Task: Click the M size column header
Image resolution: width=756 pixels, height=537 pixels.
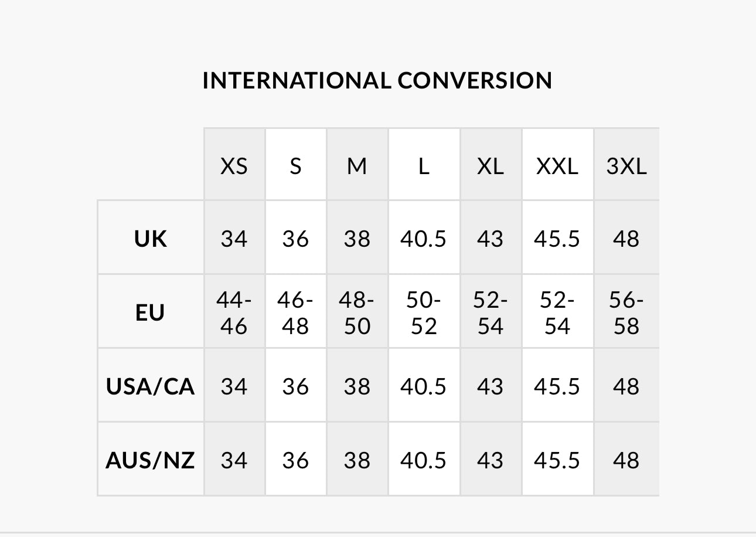Action: [357, 166]
